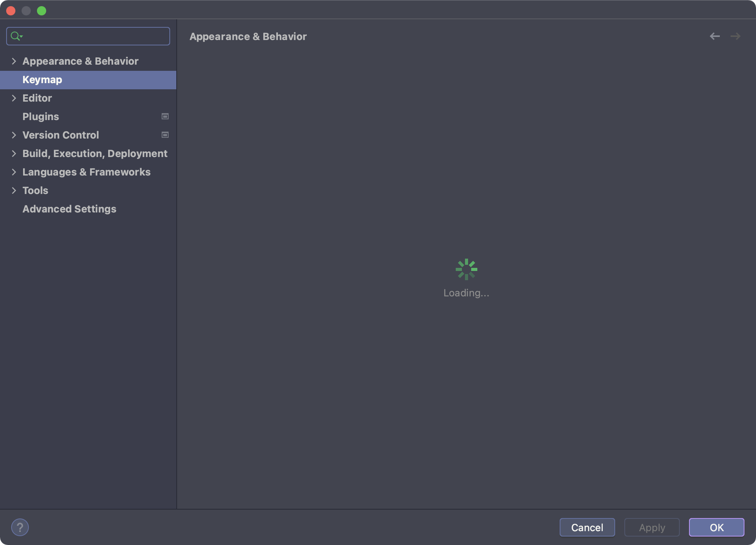756x545 pixels.
Task: Focus the settings search field
Action: [96, 36]
